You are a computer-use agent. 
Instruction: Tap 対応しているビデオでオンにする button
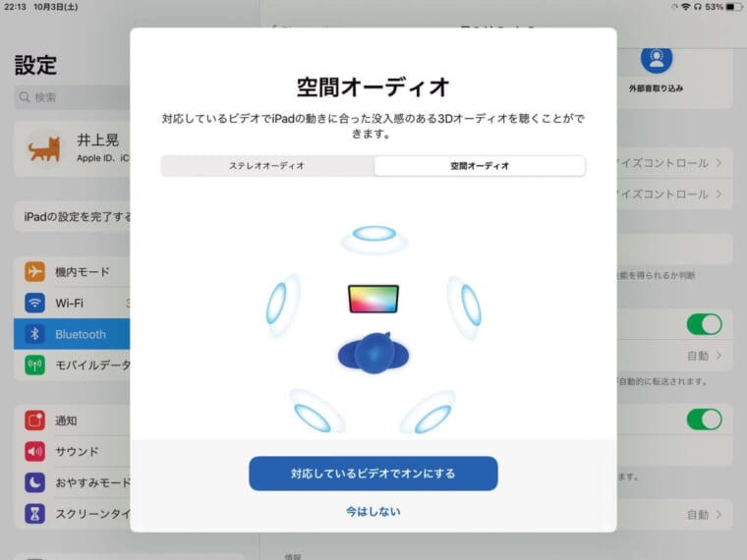[x=373, y=474]
